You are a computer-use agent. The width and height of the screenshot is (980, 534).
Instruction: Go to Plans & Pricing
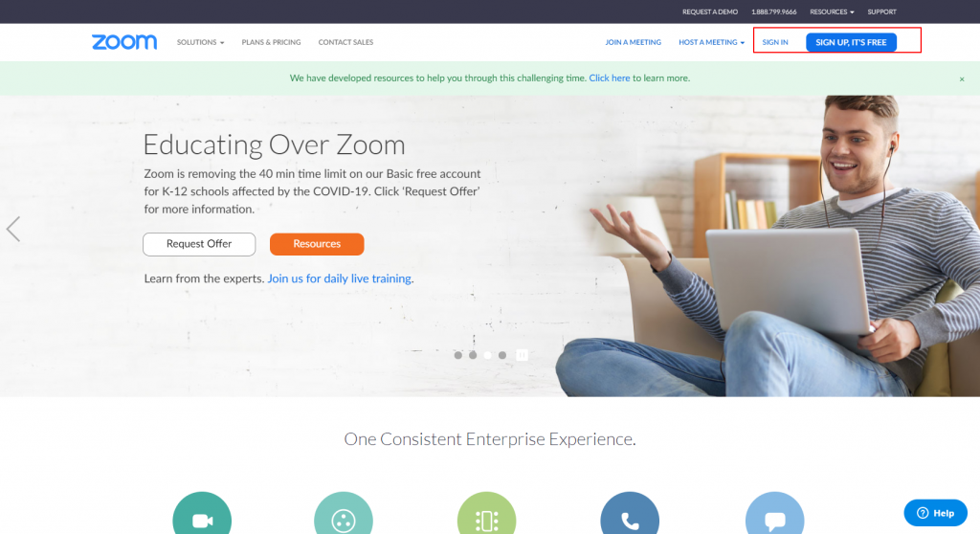tap(271, 42)
